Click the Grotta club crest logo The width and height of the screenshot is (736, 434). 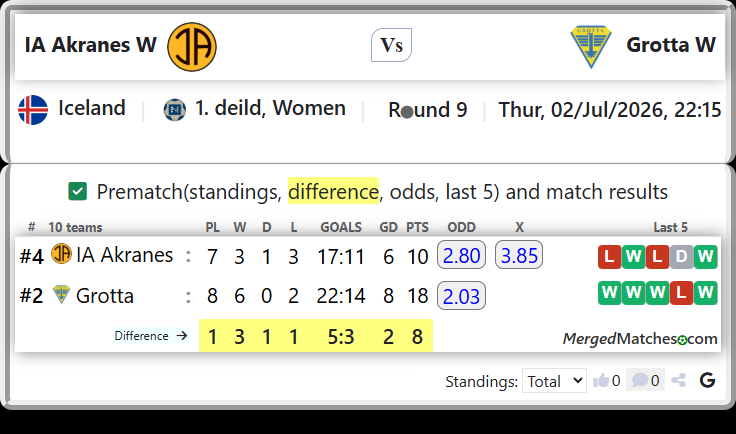point(590,46)
